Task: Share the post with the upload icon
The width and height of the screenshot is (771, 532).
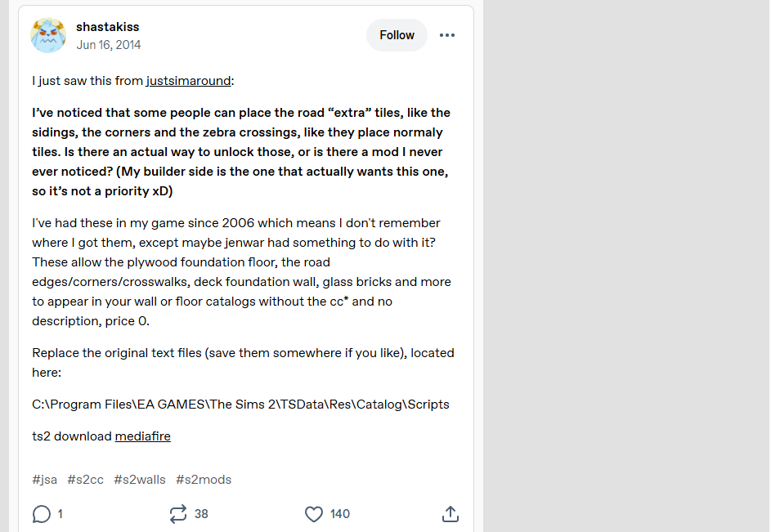Action: [450, 514]
